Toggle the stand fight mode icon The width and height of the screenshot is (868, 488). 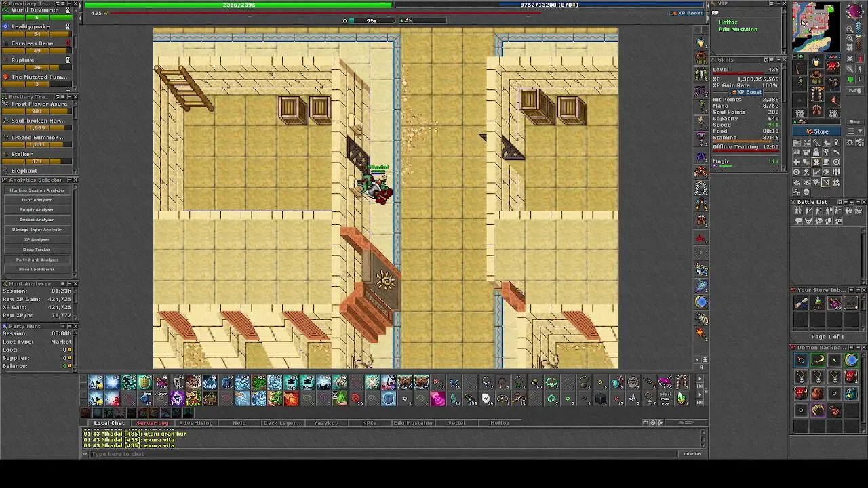(x=860, y=59)
